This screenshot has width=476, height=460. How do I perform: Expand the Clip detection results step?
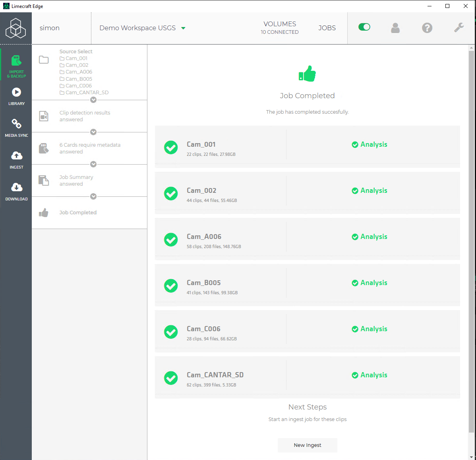click(93, 132)
